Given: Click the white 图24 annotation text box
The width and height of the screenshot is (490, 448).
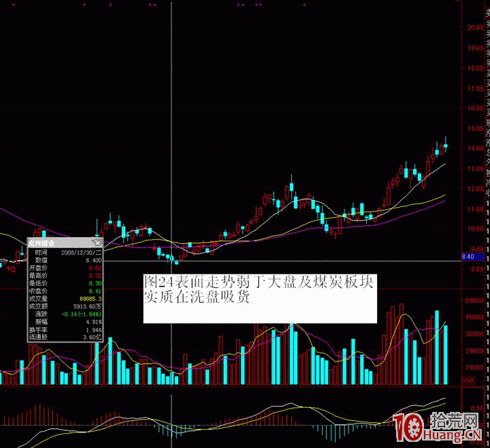Looking at the screenshot, I should tap(259, 298).
